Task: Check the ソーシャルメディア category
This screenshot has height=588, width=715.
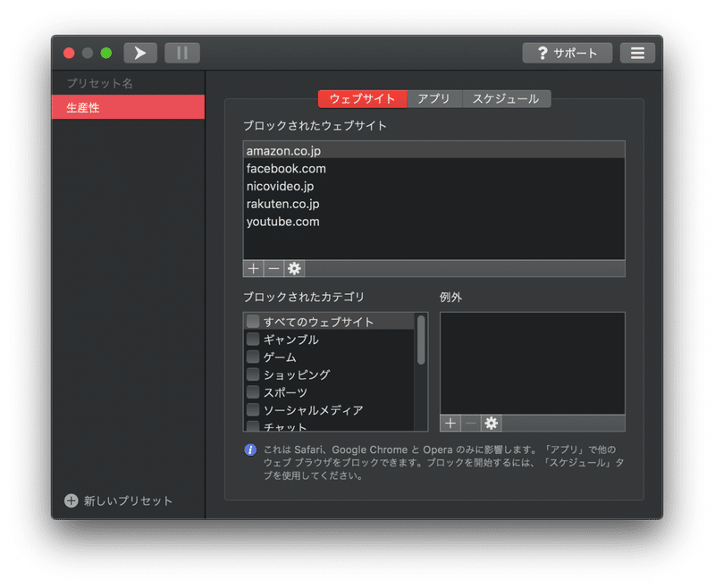Action: coord(253,410)
